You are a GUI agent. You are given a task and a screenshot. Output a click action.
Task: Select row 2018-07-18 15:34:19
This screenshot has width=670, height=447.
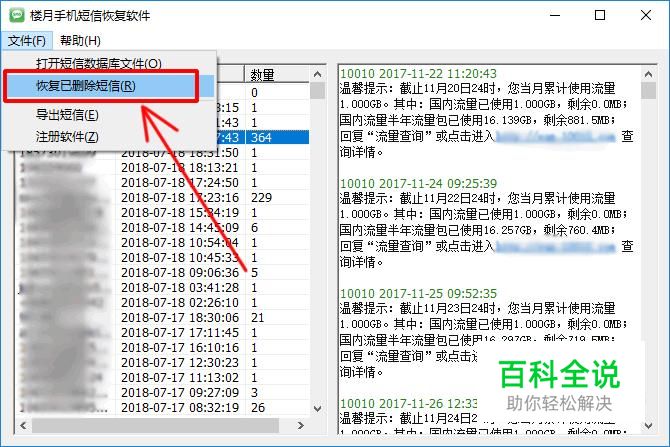coord(162,212)
